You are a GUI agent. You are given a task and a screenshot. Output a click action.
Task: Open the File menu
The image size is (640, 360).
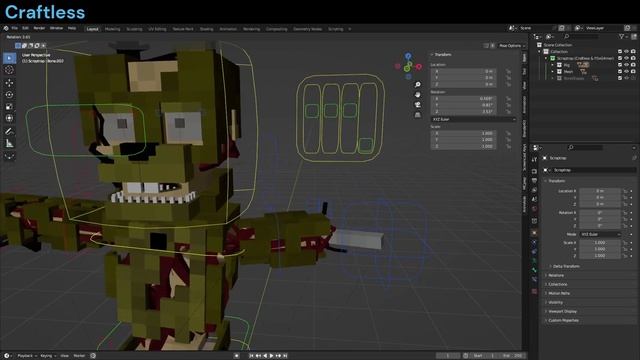15,28
